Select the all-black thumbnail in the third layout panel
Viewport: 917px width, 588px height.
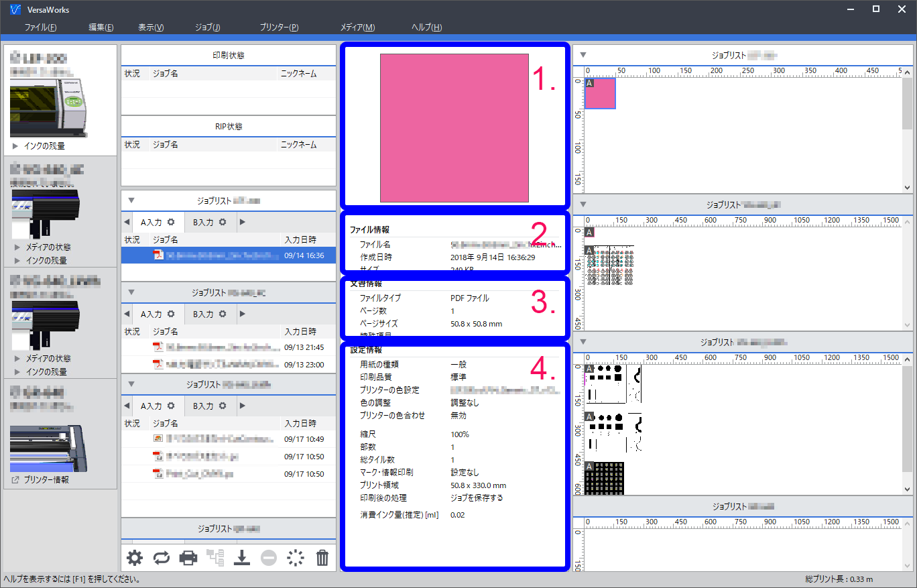(604, 478)
